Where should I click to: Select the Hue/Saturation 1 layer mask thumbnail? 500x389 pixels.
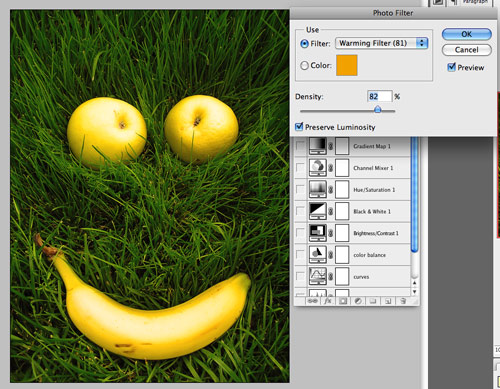click(342, 189)
